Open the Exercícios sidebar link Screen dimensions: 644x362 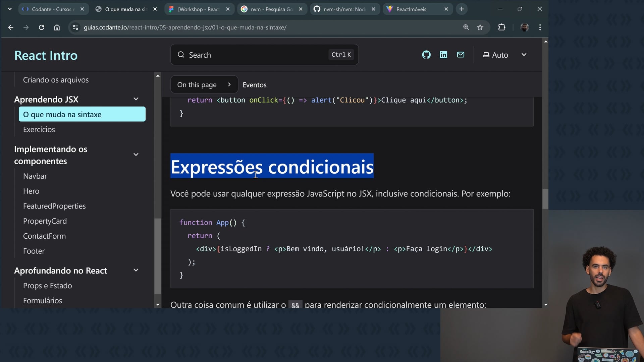pos(39,129)
